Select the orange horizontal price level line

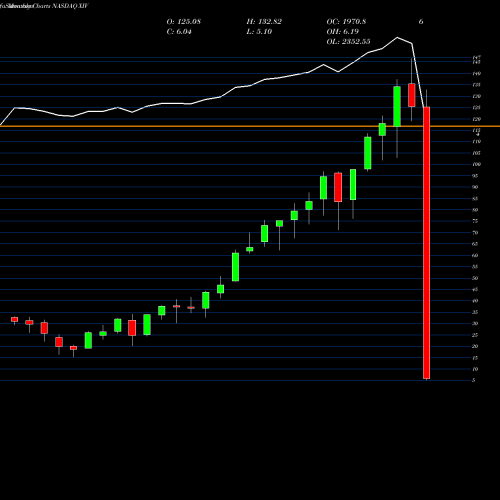250,126
